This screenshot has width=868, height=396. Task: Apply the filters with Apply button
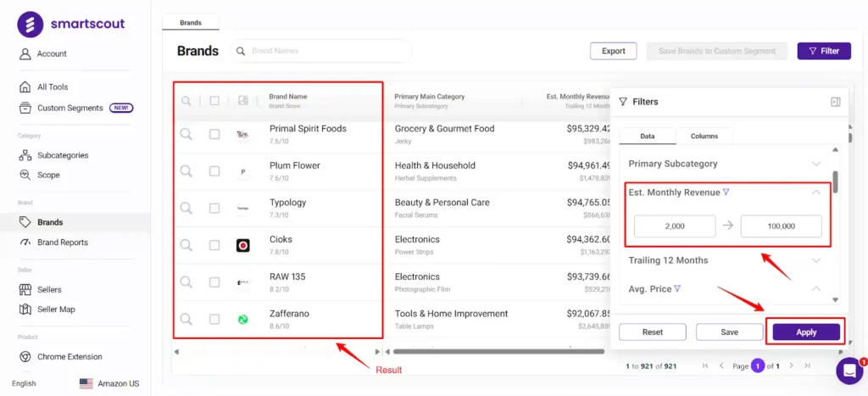(x=806, y=332)
